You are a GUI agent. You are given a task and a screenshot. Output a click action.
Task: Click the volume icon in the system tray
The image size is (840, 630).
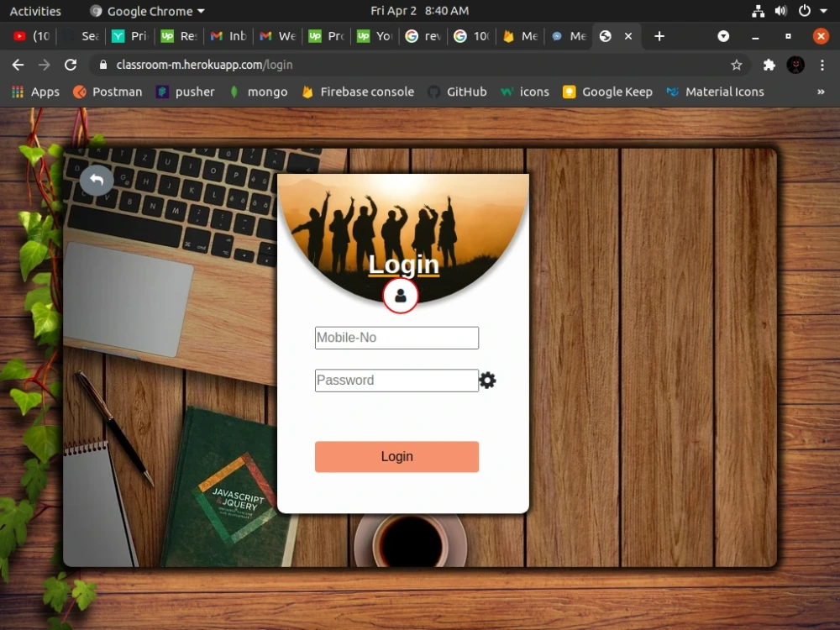[781, 11]
